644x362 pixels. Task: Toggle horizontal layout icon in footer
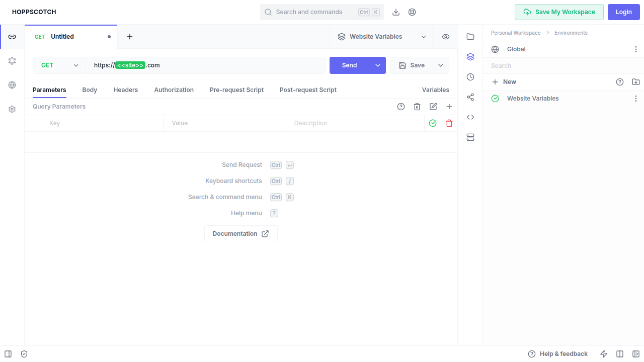point(620,354)
